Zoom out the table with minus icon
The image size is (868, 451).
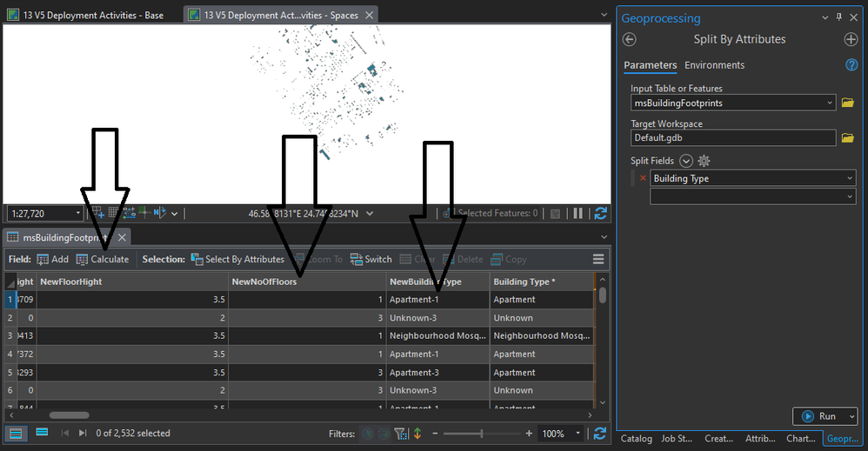(x=435, y=434)
